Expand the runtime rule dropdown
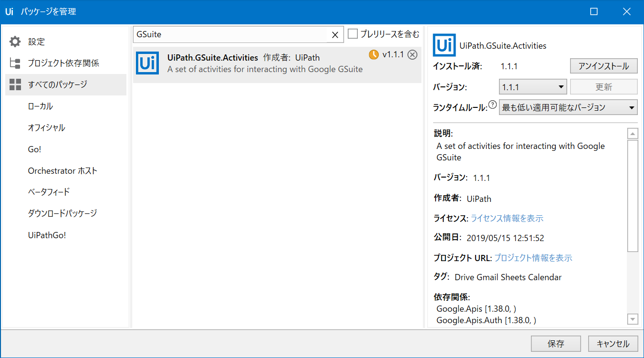Screen dimensions: 644x358 click(x=568, y=107)
